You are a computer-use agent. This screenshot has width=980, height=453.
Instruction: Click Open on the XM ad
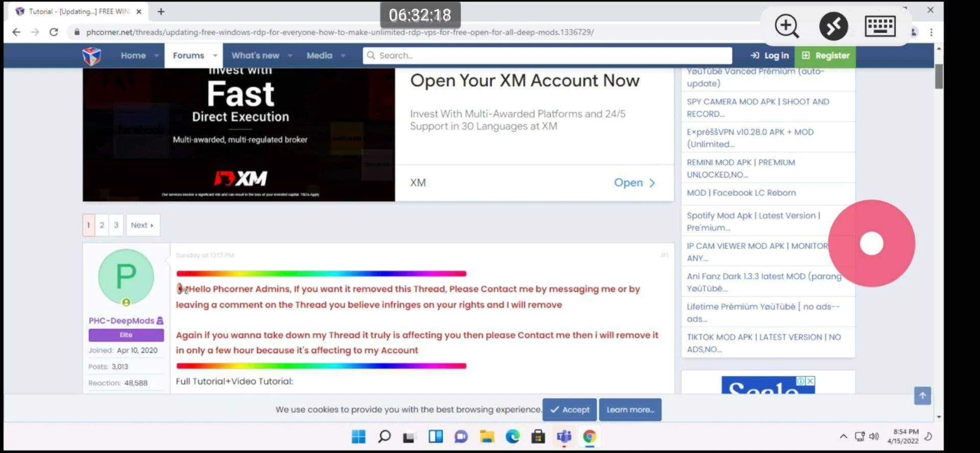point(634,183)
